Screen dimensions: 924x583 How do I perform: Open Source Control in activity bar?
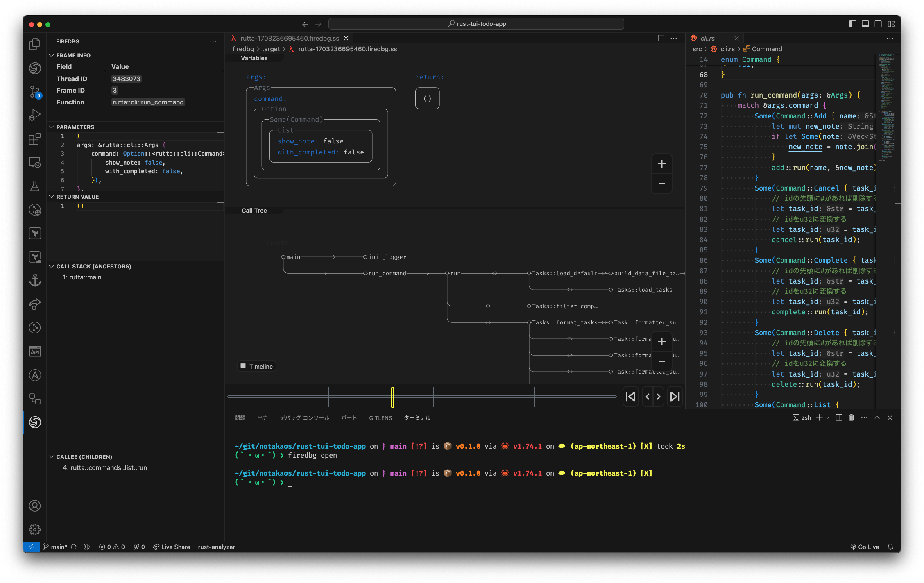click(35, 91)
